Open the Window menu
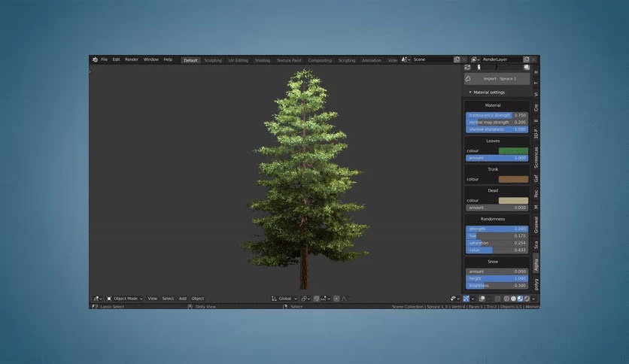Screen dimensions: 629x364 (150, 59)
